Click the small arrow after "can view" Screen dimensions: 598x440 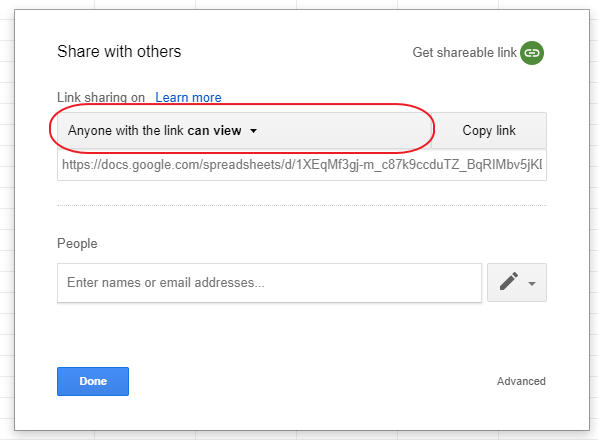click(x=253, y=131)
